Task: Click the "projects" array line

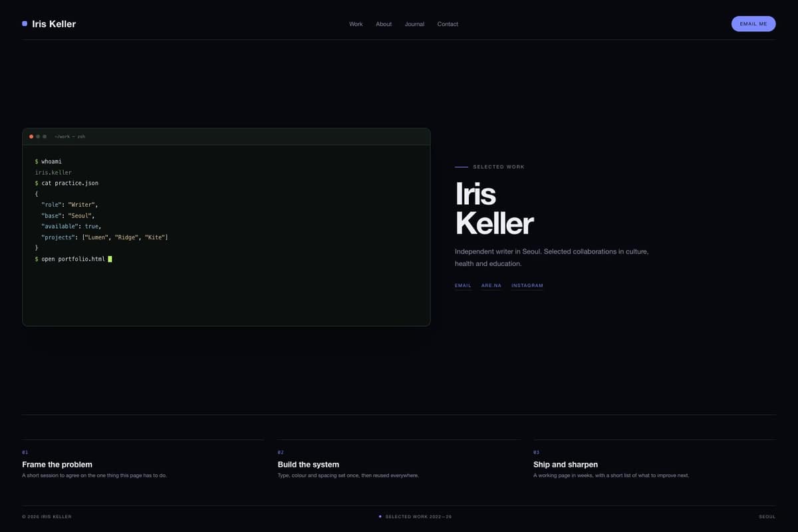Action: coord(104,237)
